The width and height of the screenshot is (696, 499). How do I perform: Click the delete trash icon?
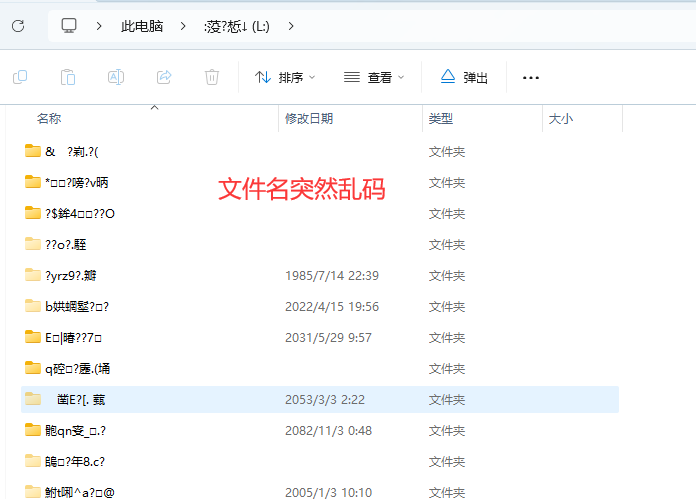212,77
